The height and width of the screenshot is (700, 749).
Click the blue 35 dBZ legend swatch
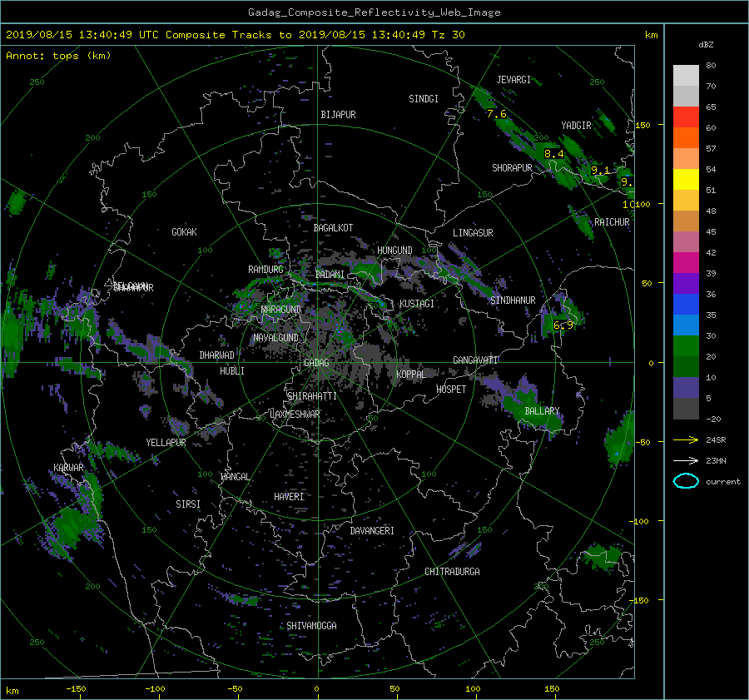686,305
